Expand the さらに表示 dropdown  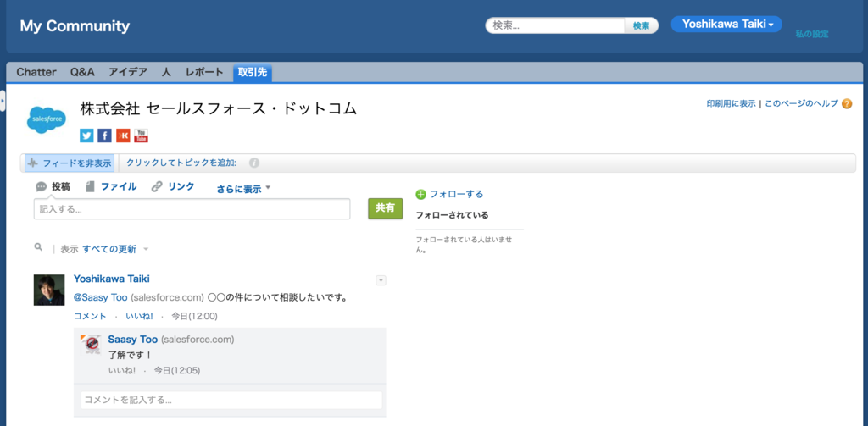[243, 189]
